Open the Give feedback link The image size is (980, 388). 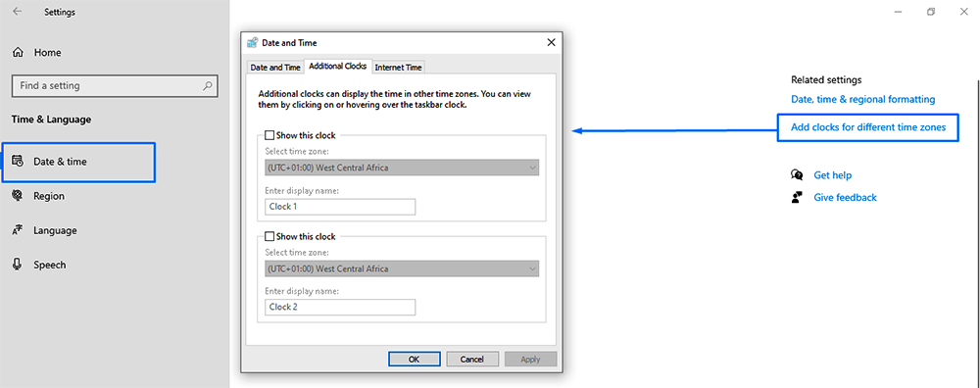point(845,198)
